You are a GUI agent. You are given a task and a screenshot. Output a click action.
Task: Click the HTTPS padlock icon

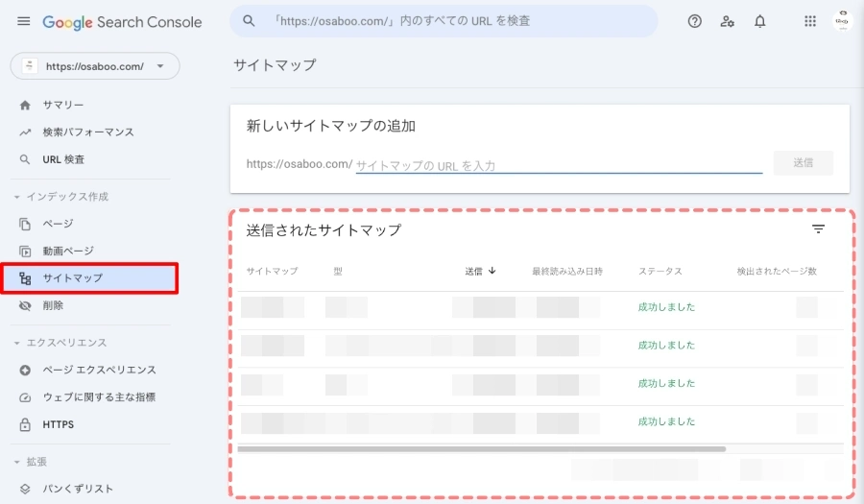click(x=25, y=424)
